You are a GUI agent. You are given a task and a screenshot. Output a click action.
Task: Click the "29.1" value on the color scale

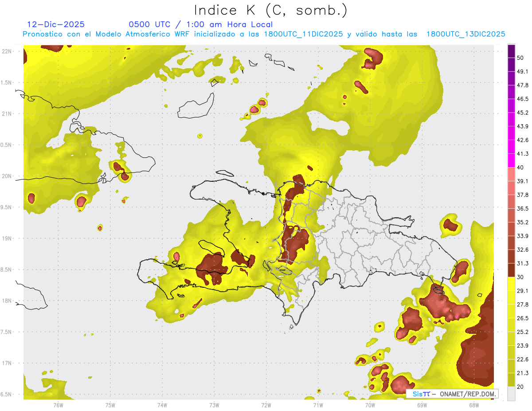click(x=523, y=290)
